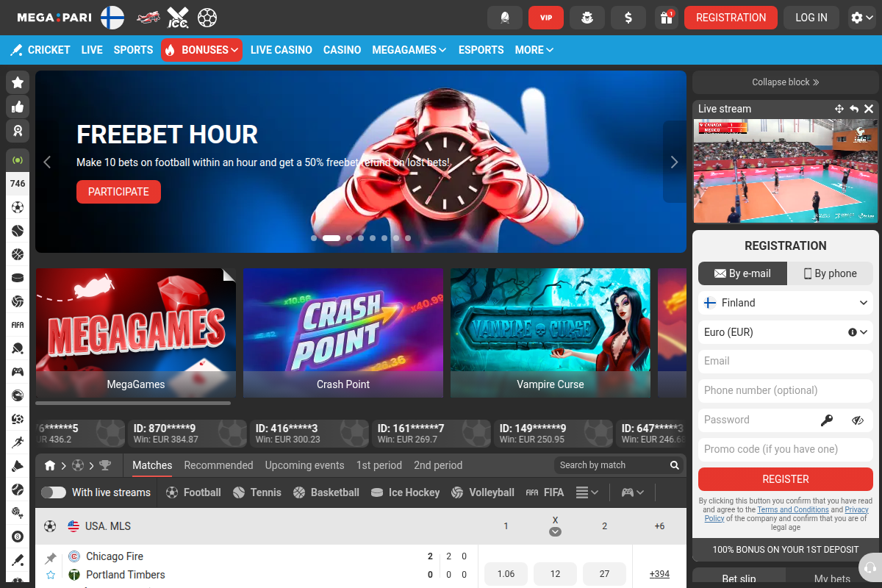Select the running athlete sidebar icon
Image resolution: width=882 pixels, height=588 pixels.
click(x=18, y=442)
